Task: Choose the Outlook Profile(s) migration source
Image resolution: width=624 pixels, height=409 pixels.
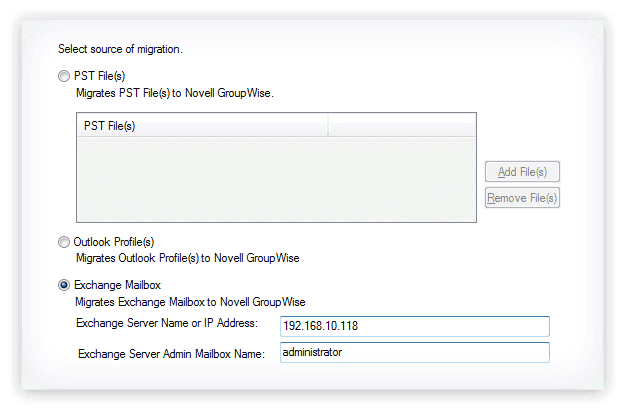Action: point(64,242)
